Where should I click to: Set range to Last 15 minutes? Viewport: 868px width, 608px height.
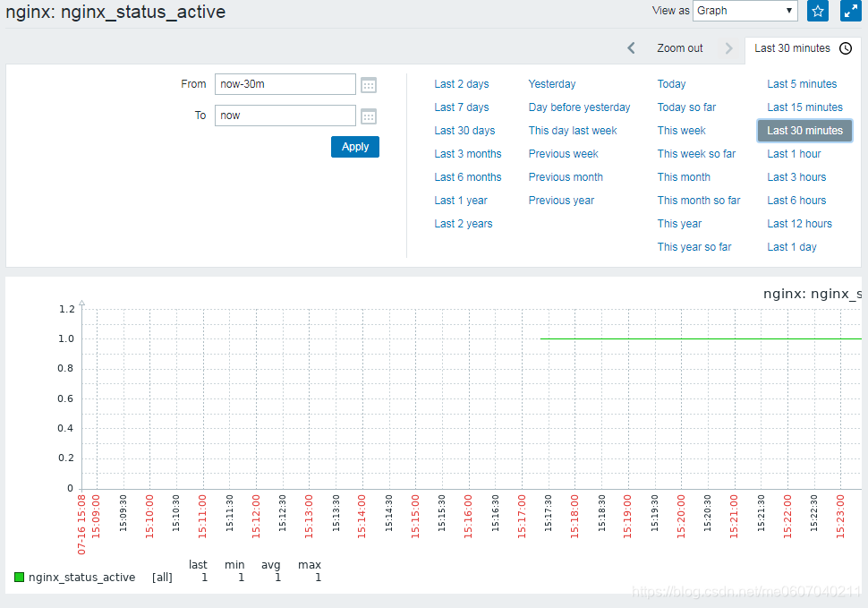click(804, 107)
